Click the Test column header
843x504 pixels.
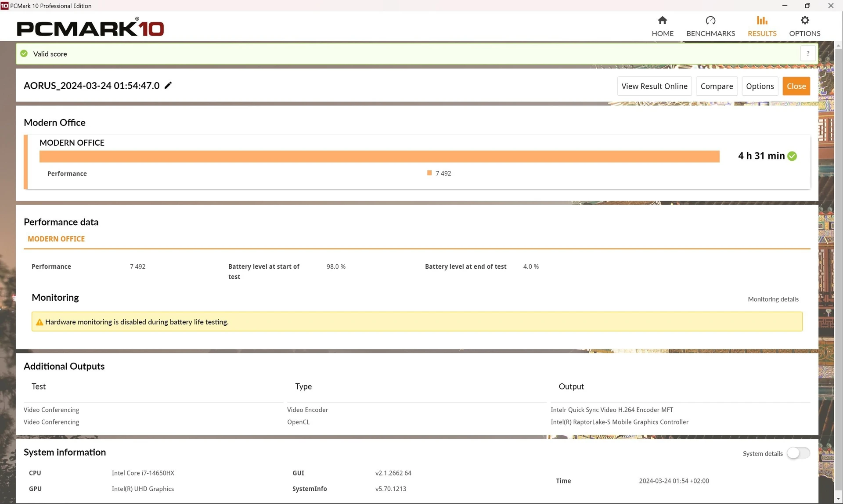pyautogui.click(x=39, y=386)
